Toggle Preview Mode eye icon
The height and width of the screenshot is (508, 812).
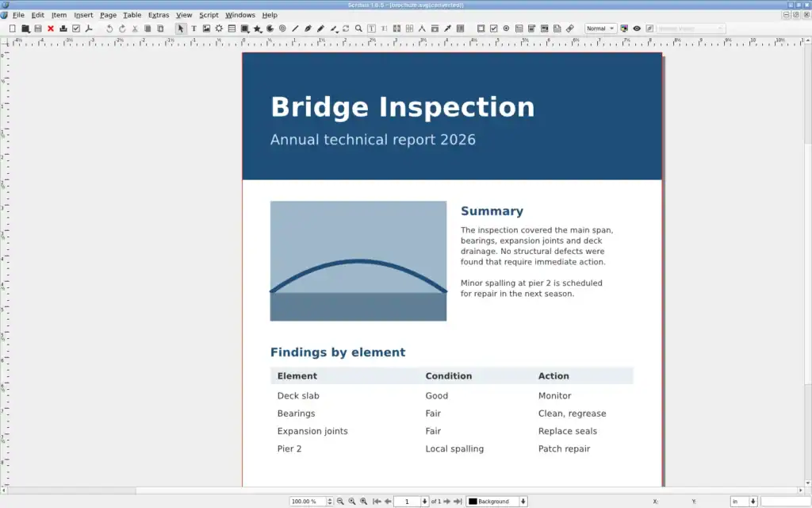pos(637,29)
